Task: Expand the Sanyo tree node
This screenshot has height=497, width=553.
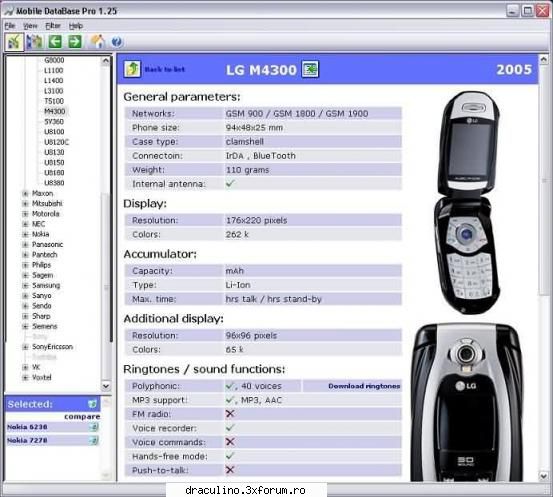Action: [x=25, y=296]
